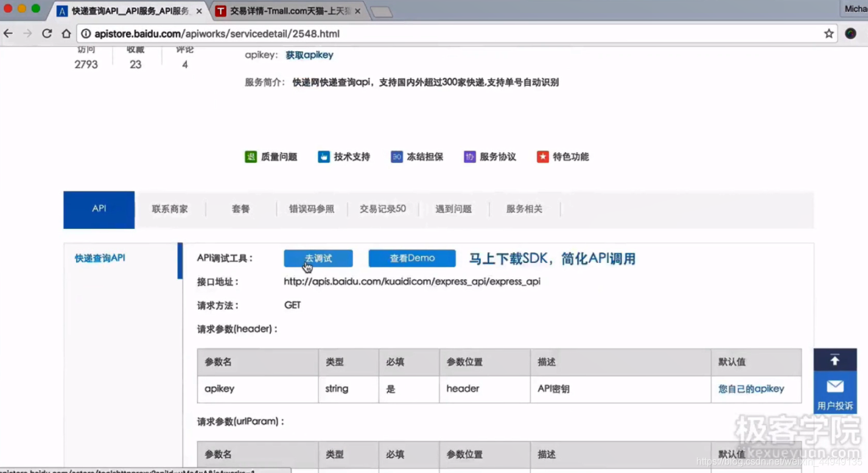Viewport: 868px width, 473px height.
Task: Click the 查看Demo button
Action: coord(412,258)
